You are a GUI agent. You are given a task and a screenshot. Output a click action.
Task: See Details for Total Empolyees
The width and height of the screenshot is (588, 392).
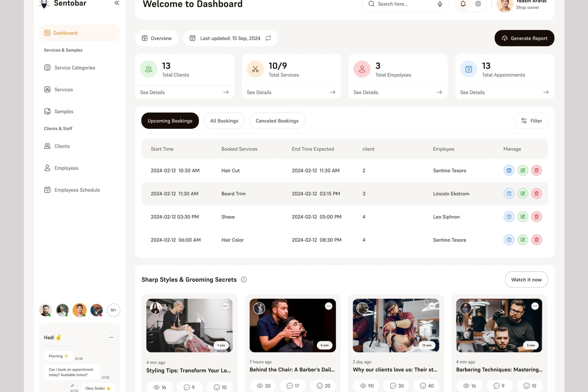pos(398,92)
